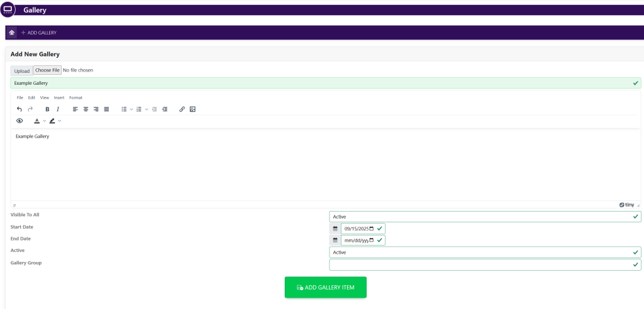Click the Add Gallery Item button
Image resolution: width=644 pixels, height=309 pixels.
pyautogui.click(x=325, y=287)
